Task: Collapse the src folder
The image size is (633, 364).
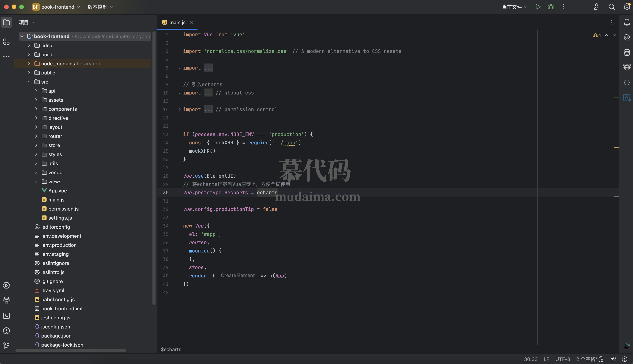Action: pos(29,82)
